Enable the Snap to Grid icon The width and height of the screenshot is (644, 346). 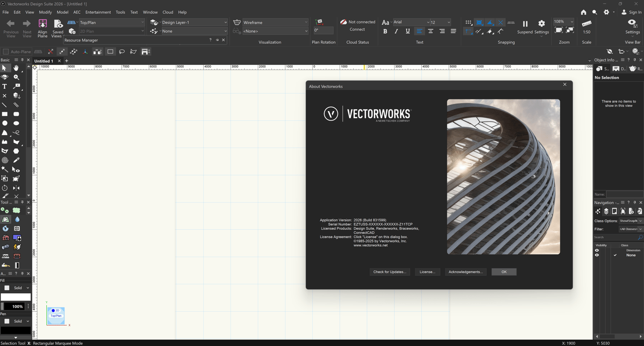coord(468,22)
